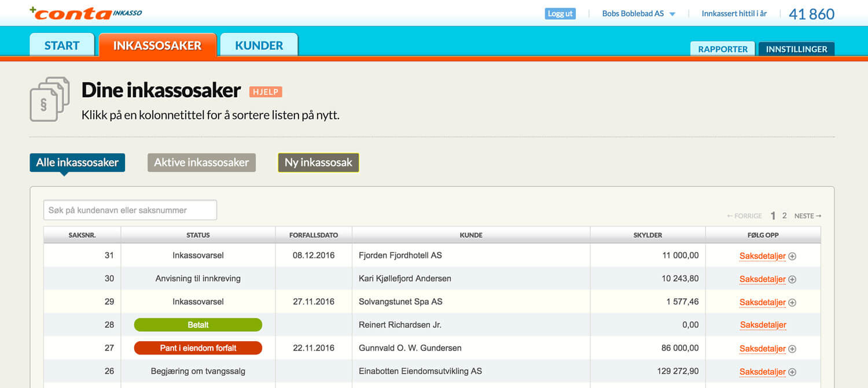868x388 pixels.
Task: Select customer Fjorden Fjordhotell AS
Action: [400, 255]
